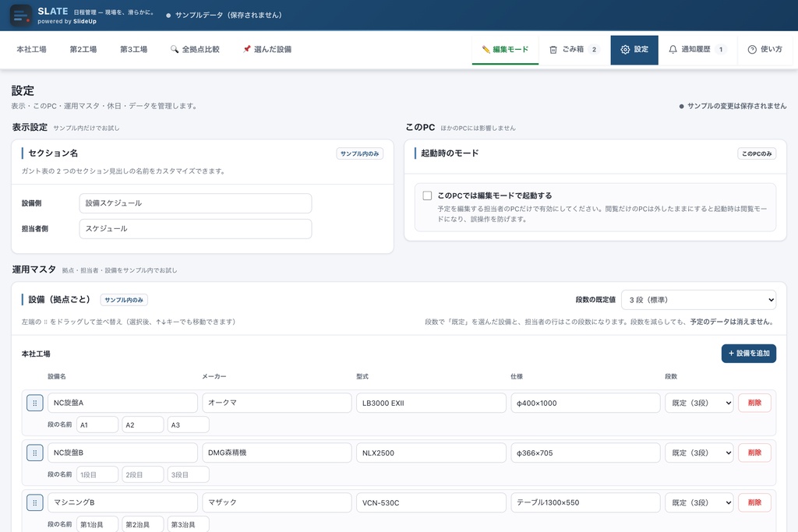Click the 第2治具 tier name field
This screenshot has width=798, height=532.
coord(143,524)
